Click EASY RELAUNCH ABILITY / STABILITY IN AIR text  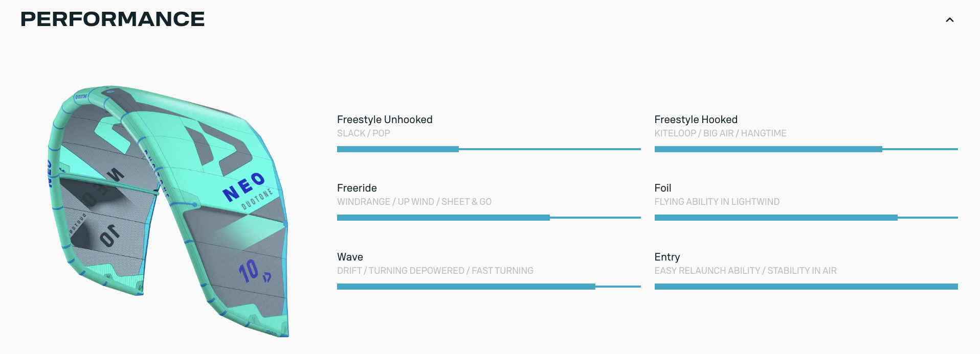click(746, 271)
